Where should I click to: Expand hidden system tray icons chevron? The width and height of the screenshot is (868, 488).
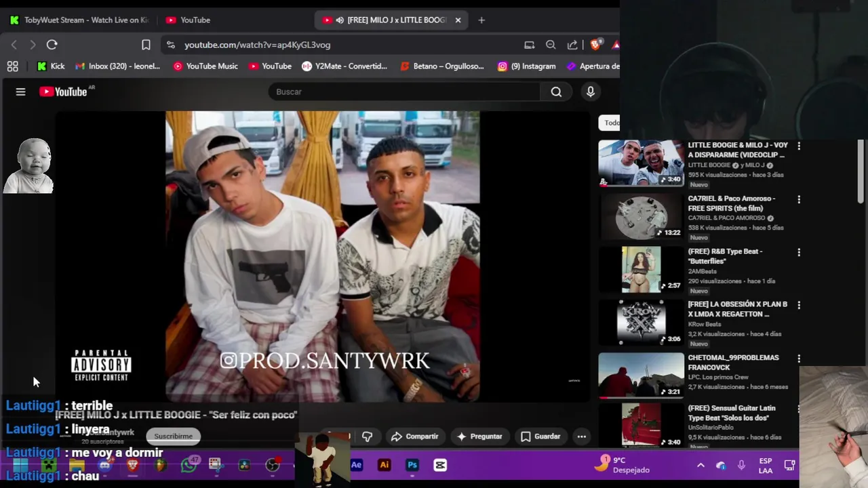pyautogui.click(x=701, y=465)
